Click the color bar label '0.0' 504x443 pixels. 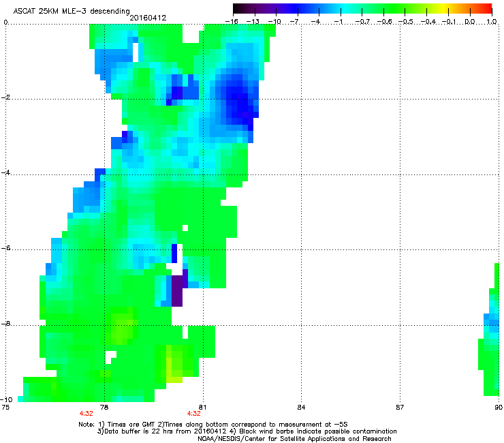coord(470,22)
